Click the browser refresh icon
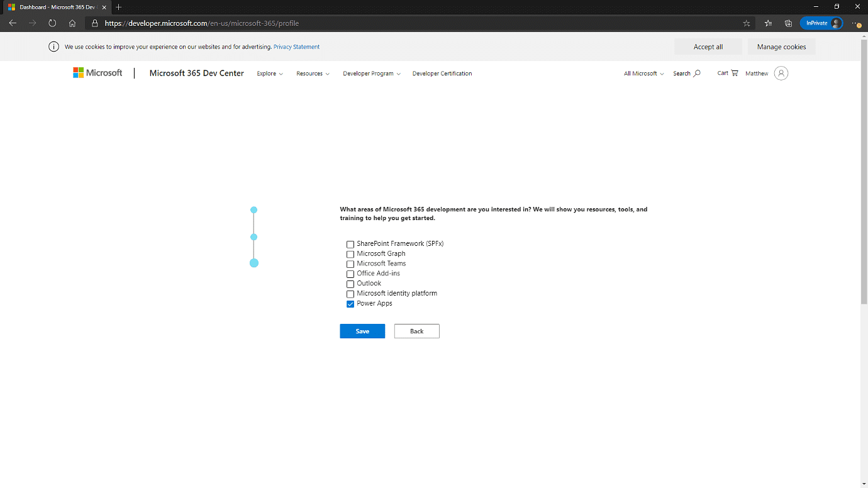868x488 pixels. click(52, 23)
